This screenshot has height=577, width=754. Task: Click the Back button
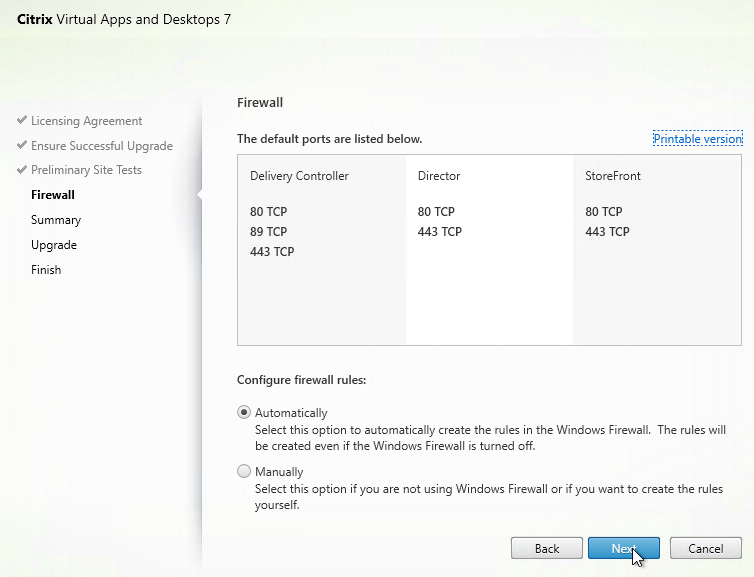pos(547,548)
